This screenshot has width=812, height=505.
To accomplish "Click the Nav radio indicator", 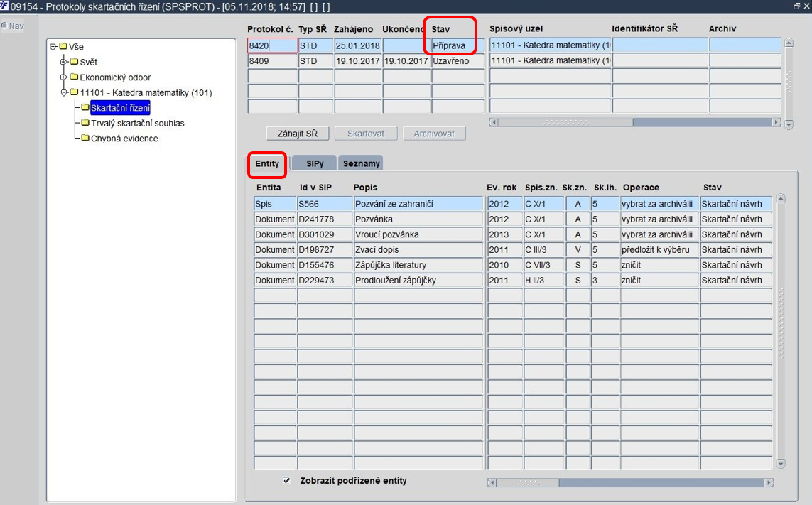I will click(x=4, y=26).
